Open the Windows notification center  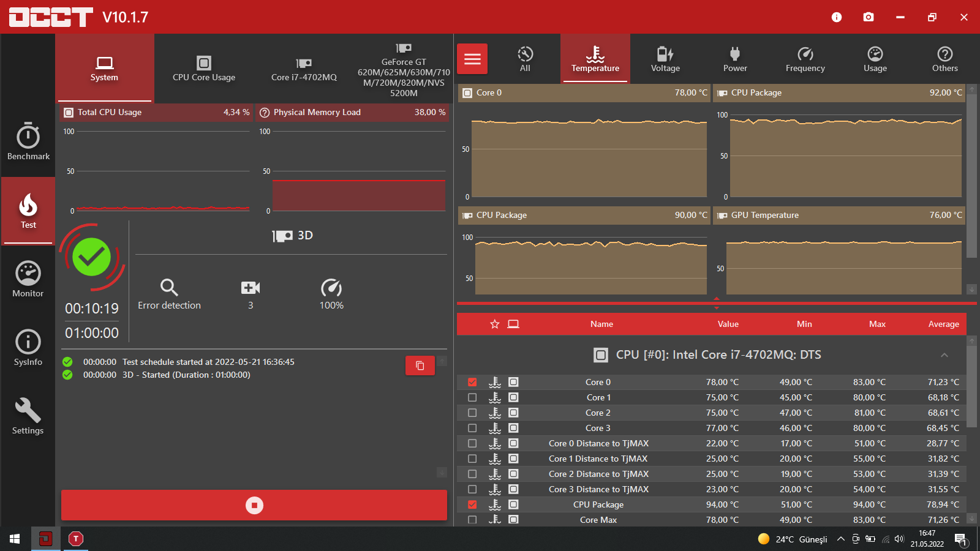[960, 539]
